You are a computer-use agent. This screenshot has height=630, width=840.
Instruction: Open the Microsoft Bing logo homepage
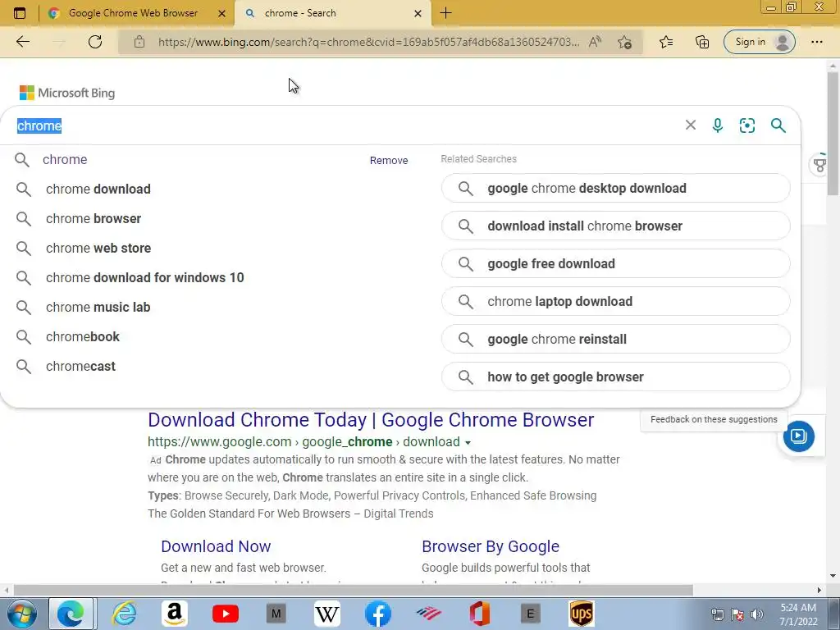[67, 93]
